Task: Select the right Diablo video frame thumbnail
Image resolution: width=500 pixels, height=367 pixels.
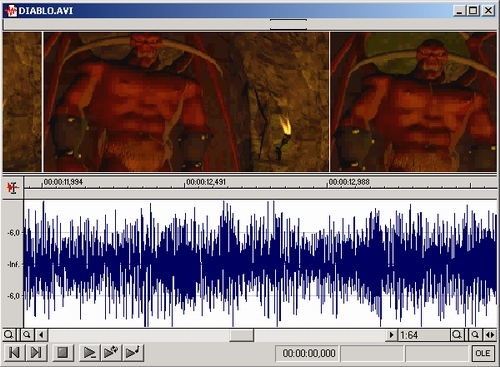Action: [413, 102]
